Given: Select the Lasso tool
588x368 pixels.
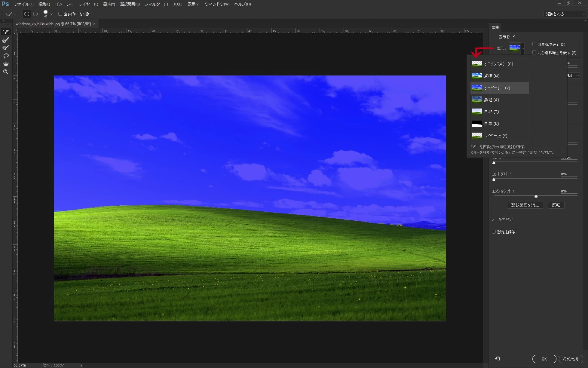Looking at the screenshot, I should coord(6,56).
